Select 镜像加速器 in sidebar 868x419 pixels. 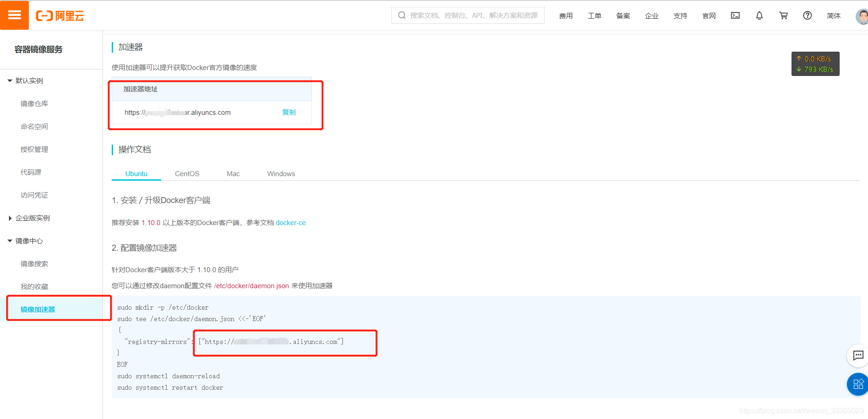(38, 310)
